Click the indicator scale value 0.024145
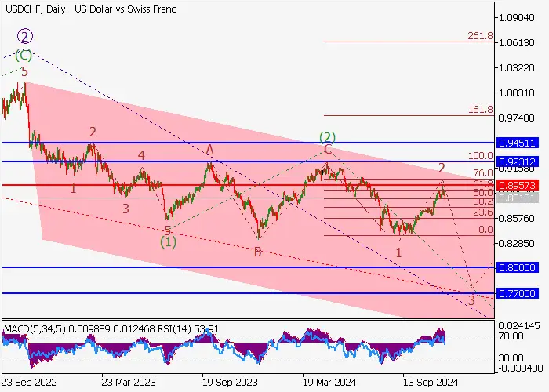 519,326
